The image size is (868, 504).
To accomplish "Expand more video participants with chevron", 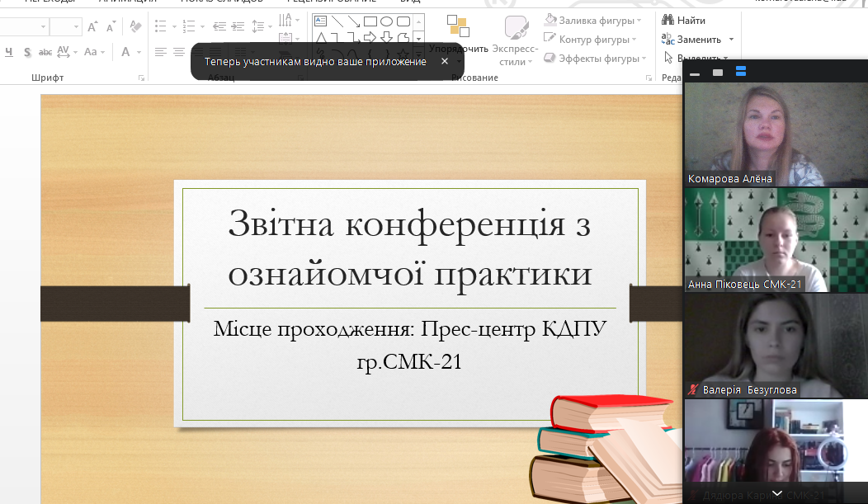I will [x=776, y=493].
